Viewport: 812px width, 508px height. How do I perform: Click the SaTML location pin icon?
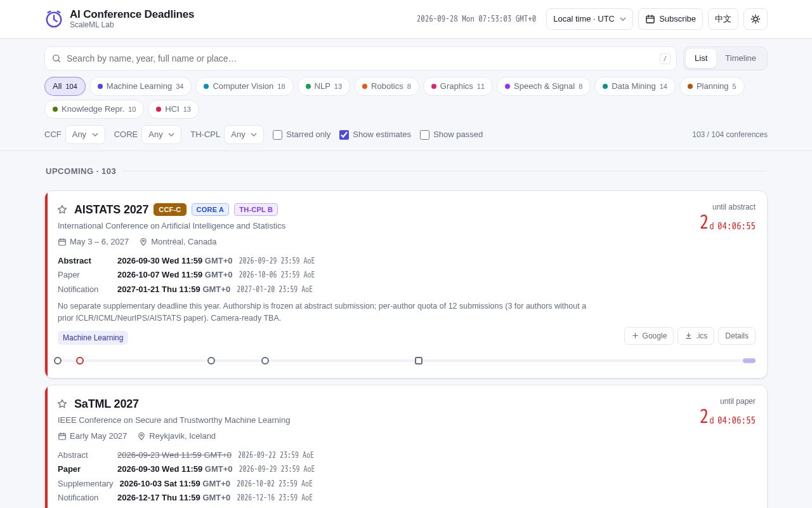pyautogui.click(x=141, y=436)
